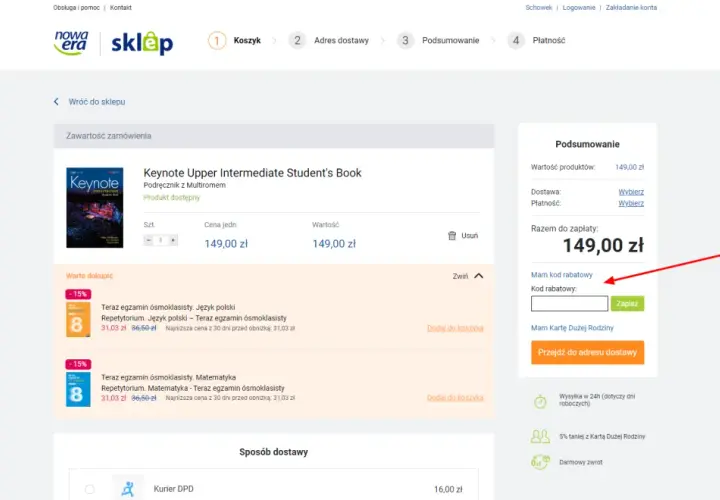This screenshot has height=500, width=720.
Task: Click the Karta Dużej Rodziny people icon
Action: (x=540, y=436)
